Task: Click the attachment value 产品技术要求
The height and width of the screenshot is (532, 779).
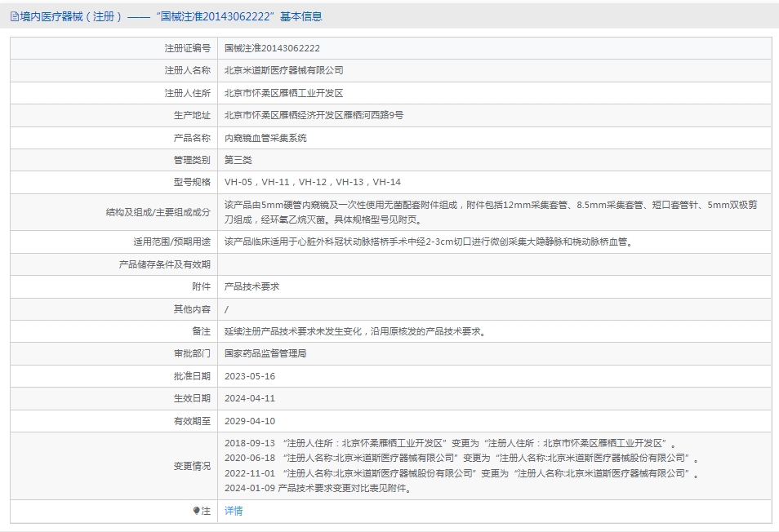Action: (252, 286)
